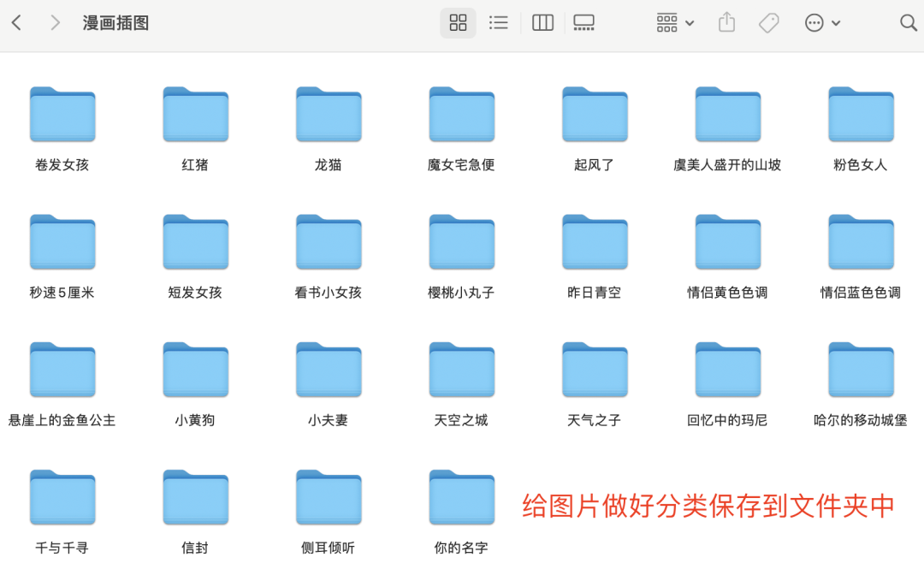
Task: Click the tag icon in toolbar
Action: (x=768, y=23)
